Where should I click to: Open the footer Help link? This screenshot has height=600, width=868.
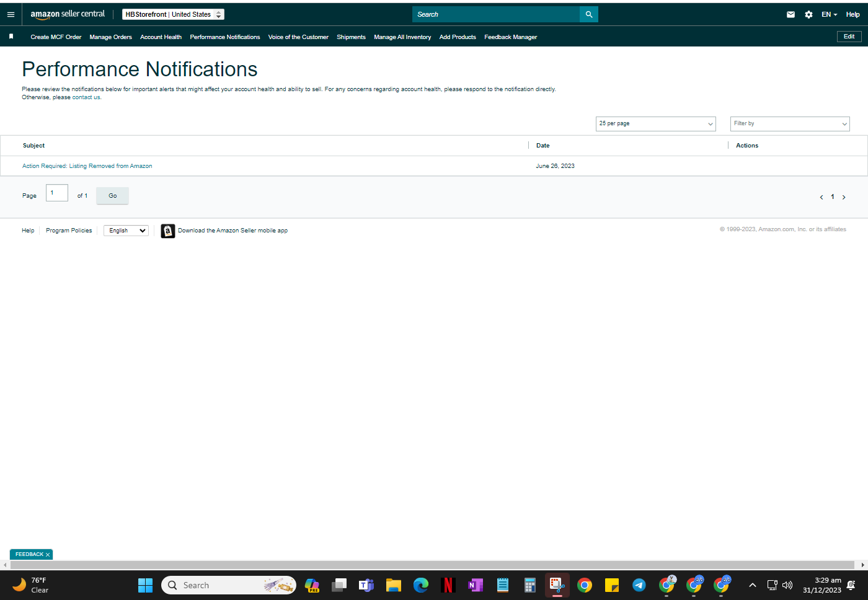(28, 231)
